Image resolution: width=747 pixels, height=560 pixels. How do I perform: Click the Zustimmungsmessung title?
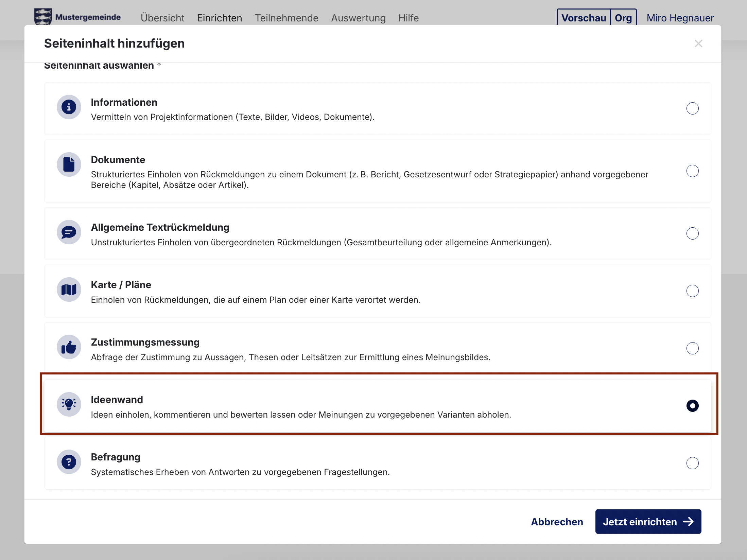click(x=145, y=342)
